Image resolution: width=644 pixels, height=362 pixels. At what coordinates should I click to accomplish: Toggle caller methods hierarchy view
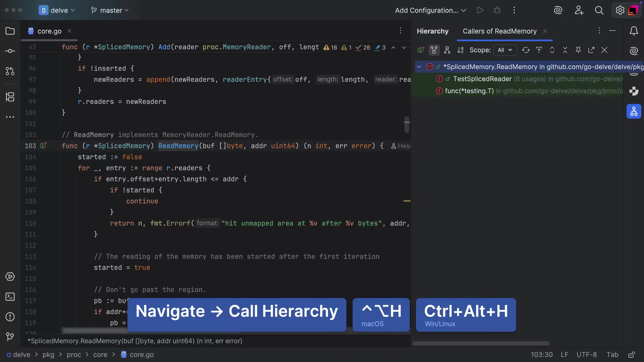[434, 50]
